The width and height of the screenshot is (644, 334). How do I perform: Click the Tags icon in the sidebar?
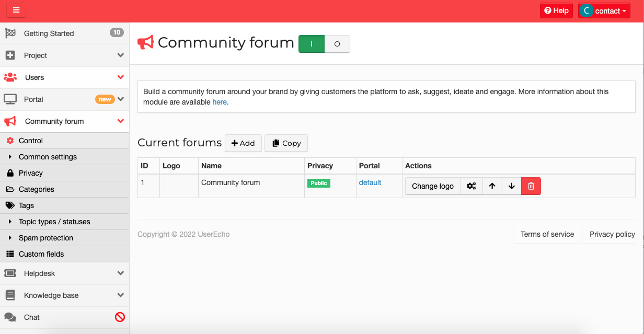pyautogui.click(x=10, y=205)
